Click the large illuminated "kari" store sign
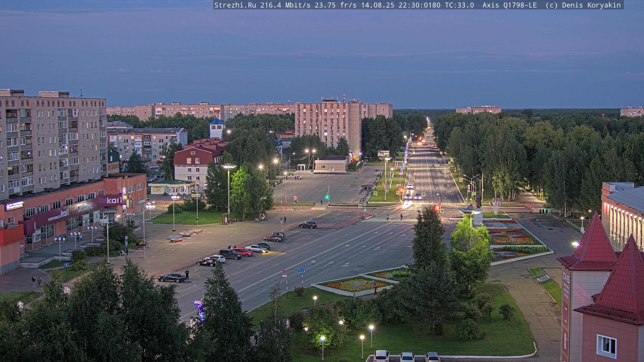644x362 pixels. pyautogui.click(x=114, y=200)
